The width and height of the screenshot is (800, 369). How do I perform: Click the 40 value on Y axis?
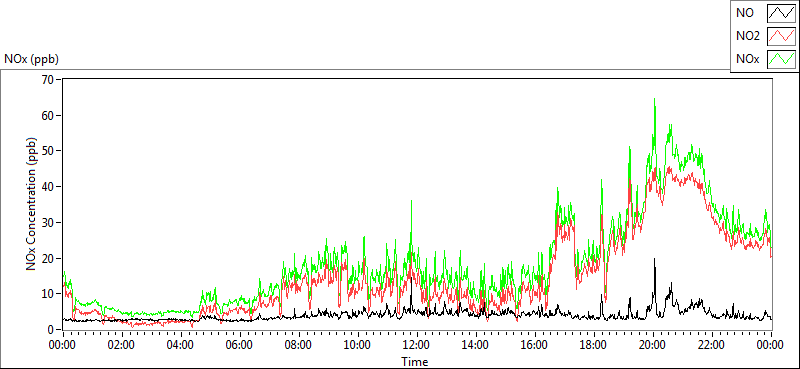pos(48,187)
